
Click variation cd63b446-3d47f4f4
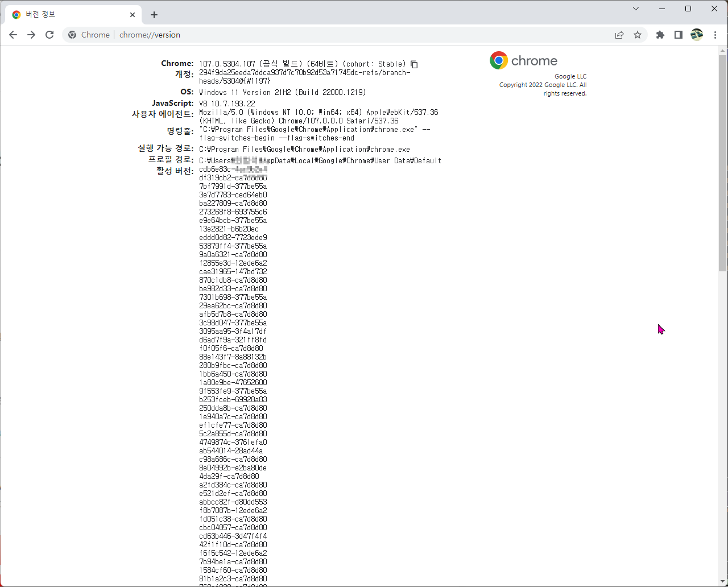tap(233, 536)
